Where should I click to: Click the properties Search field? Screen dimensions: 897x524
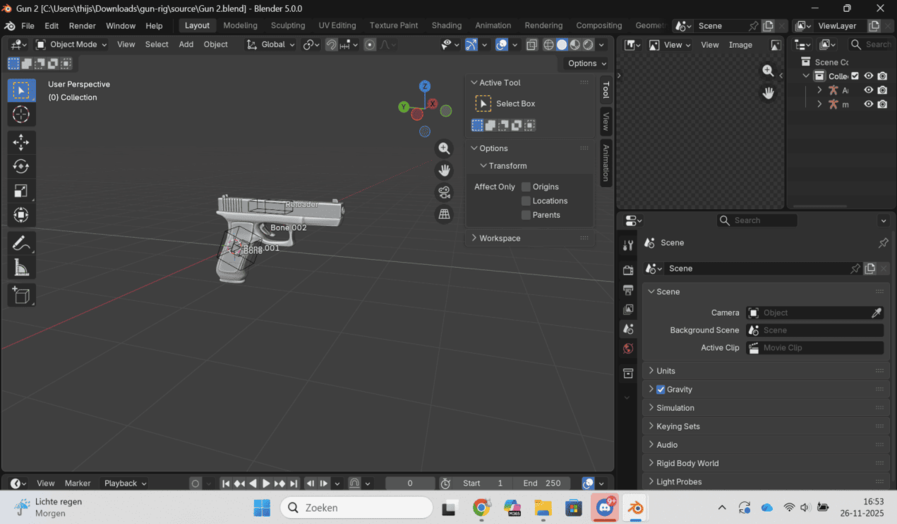(756, 220)
